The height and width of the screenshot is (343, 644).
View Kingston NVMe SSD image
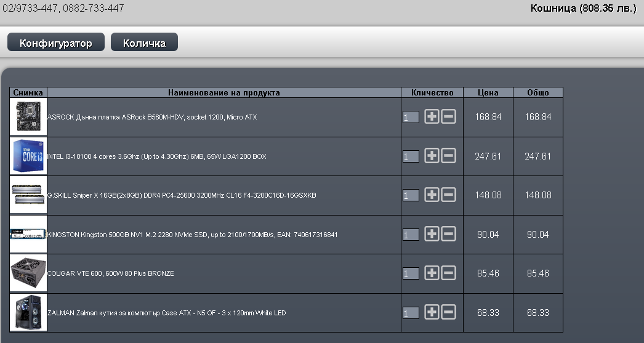coord(28,234)
